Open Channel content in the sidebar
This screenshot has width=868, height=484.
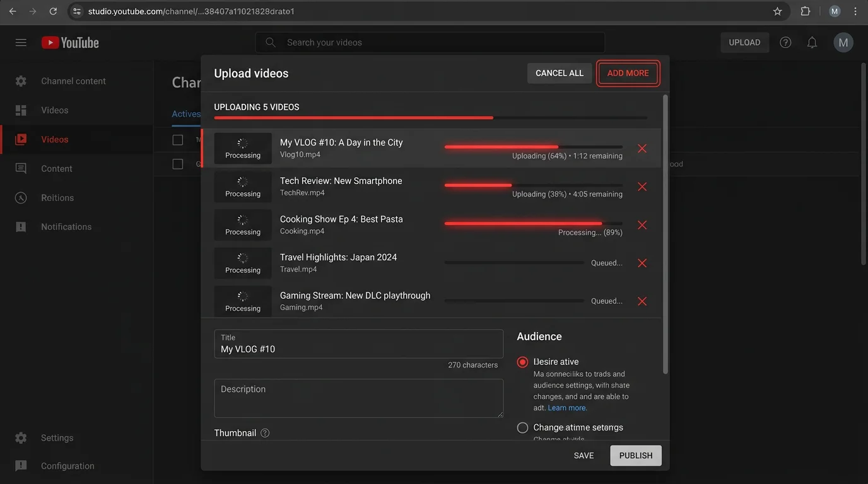pyautogui.click(x=76, y=81)
